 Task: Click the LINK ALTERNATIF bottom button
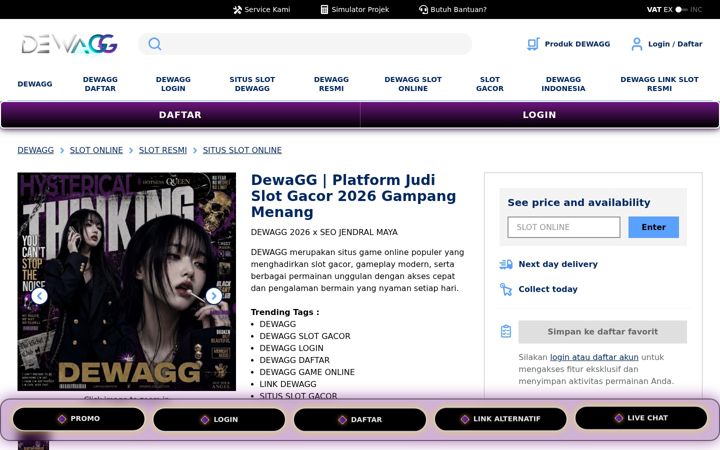[x=501, y=419]
